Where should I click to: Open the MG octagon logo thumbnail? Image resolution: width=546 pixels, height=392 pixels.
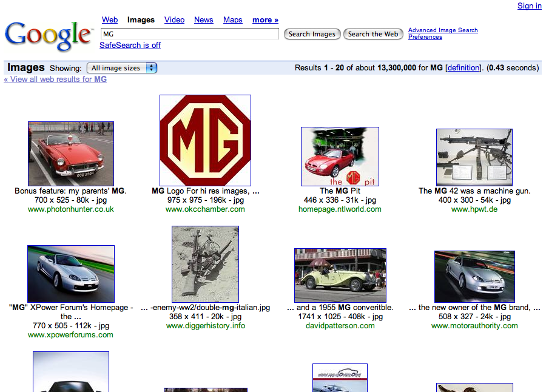(205, 140)
